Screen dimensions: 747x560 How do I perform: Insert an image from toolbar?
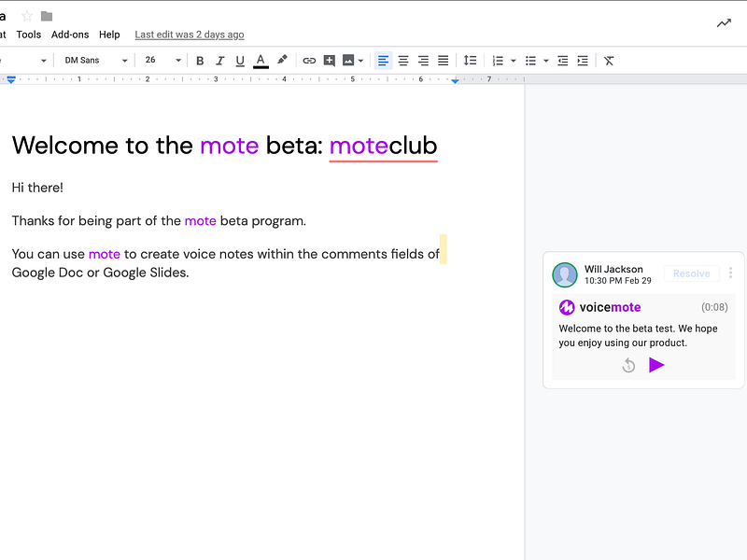tap(348, 60)
